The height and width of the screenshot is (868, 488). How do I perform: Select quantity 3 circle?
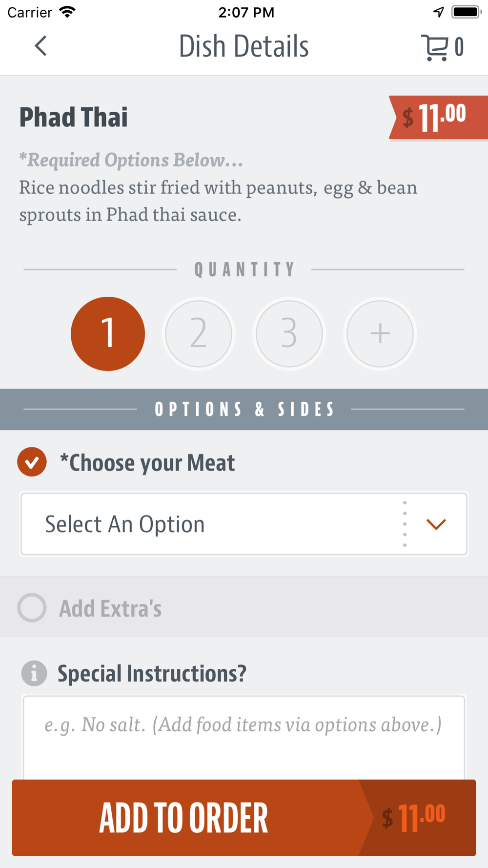pos(289,334)
